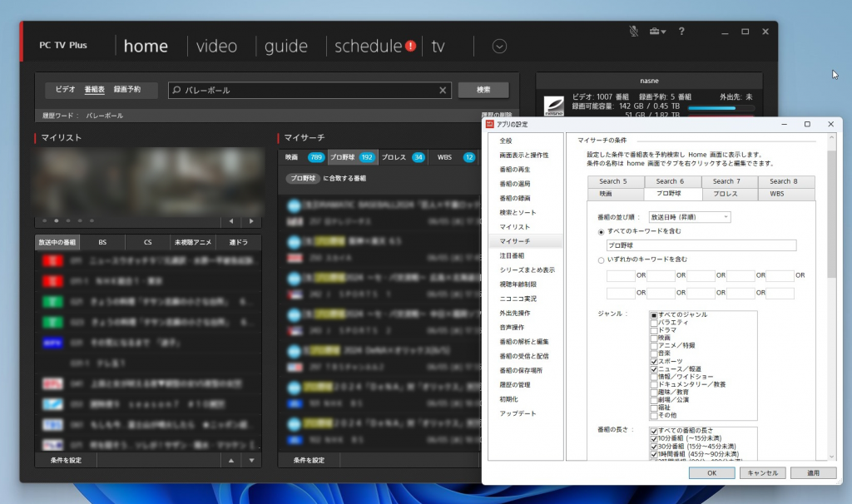Image resolution: width=852 pixels, height=504 pixels.
Task: Click 適用 to apply settings
Action: point(814,473)
